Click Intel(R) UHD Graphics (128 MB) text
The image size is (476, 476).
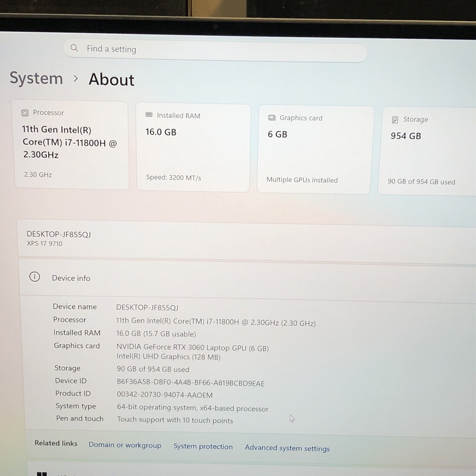[x=168, y=357]
